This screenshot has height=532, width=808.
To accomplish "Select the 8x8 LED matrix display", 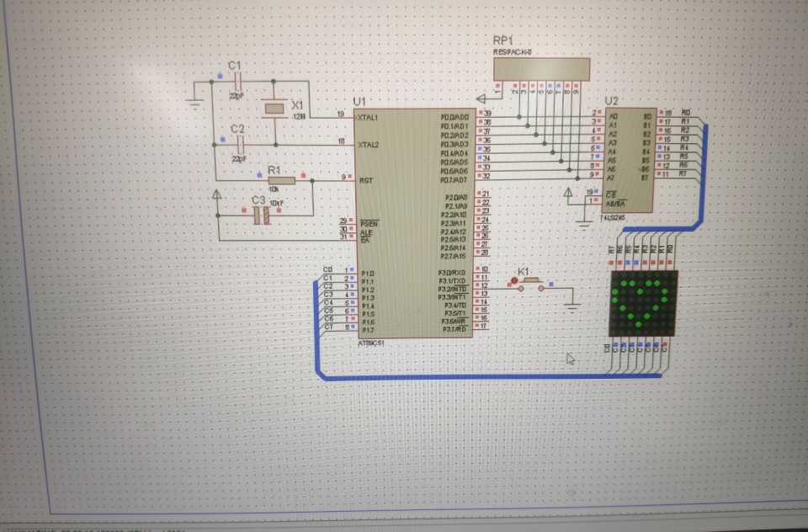I will (x=642, y=303).
